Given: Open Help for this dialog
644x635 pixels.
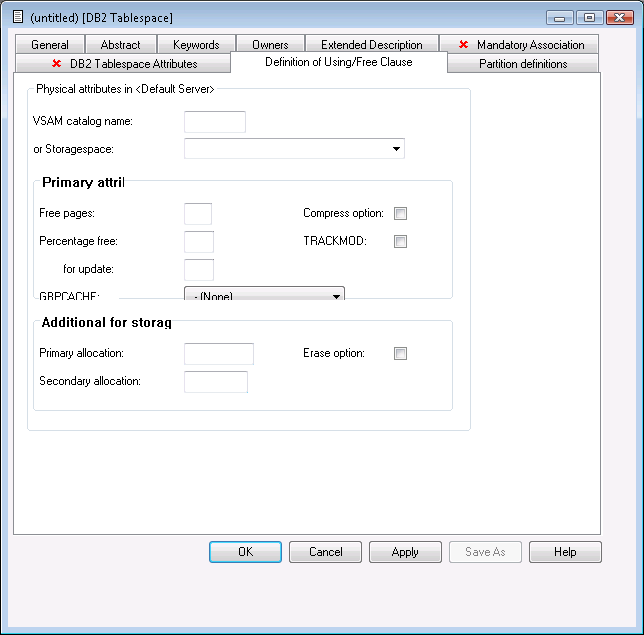Looking at the screenshot, I should [x=565, y=552].
